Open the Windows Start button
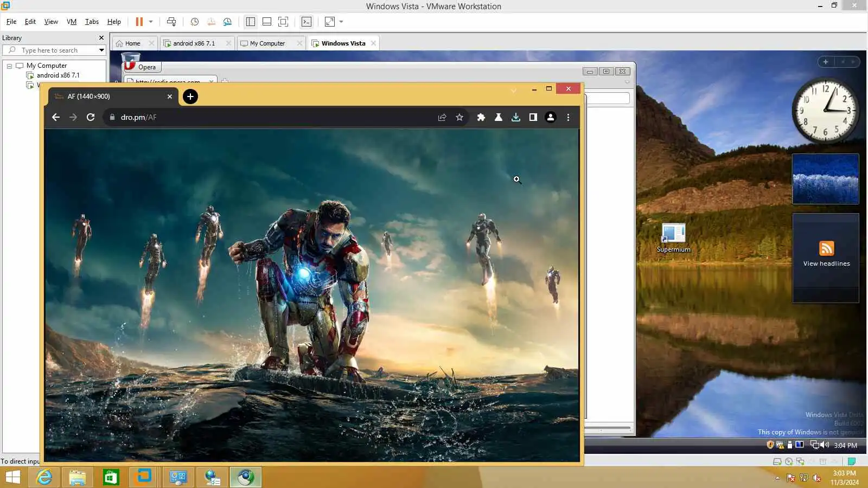868x488 pixels. coord(13,477)
